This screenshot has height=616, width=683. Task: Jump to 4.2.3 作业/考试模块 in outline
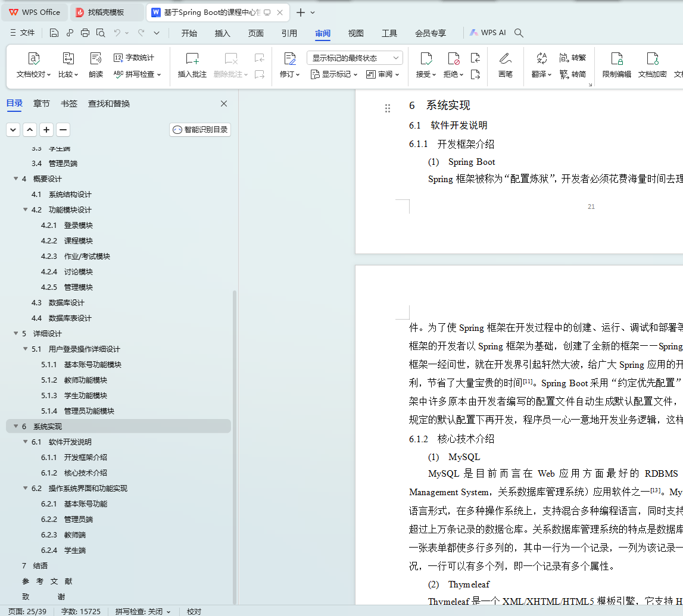click(76, 256)
